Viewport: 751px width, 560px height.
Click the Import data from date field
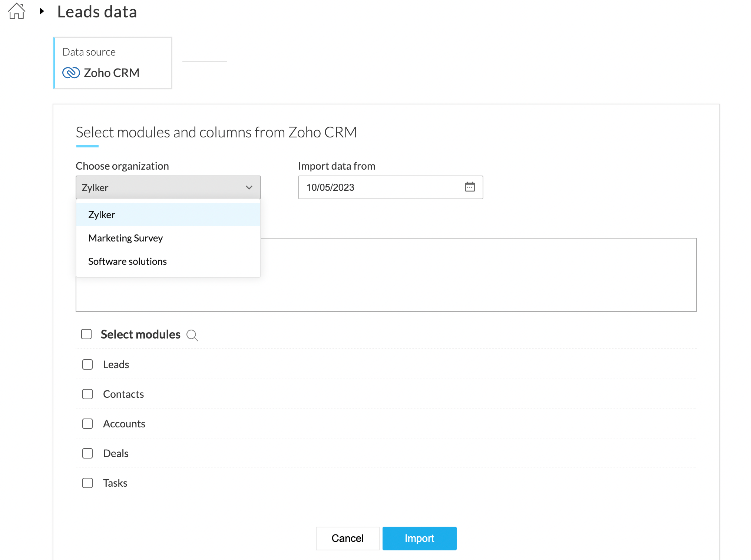pos(378,187)
